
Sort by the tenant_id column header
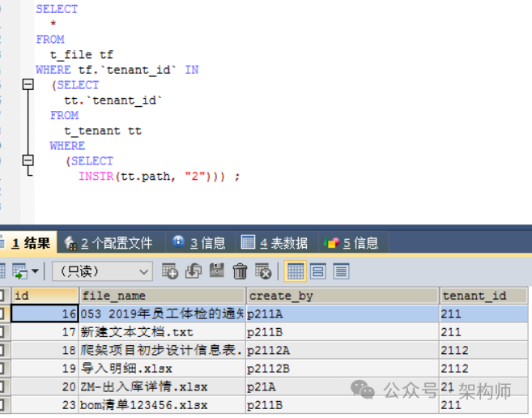click(x=484, y=296)
